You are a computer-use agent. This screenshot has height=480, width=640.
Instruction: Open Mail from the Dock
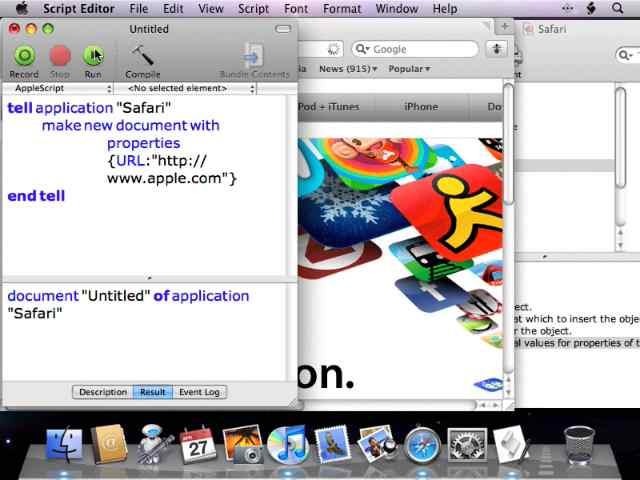(332, 445)
